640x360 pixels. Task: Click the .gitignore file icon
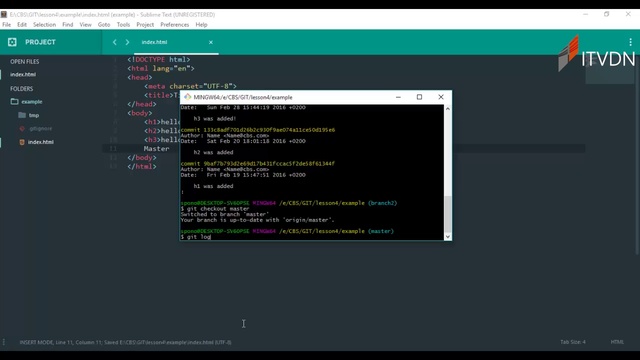22,129
